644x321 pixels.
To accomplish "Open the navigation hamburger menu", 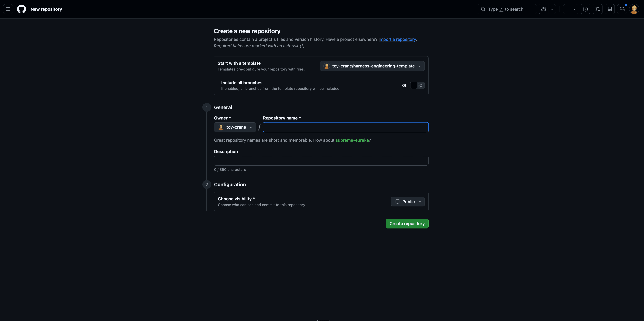I will [x=8, y=9].
